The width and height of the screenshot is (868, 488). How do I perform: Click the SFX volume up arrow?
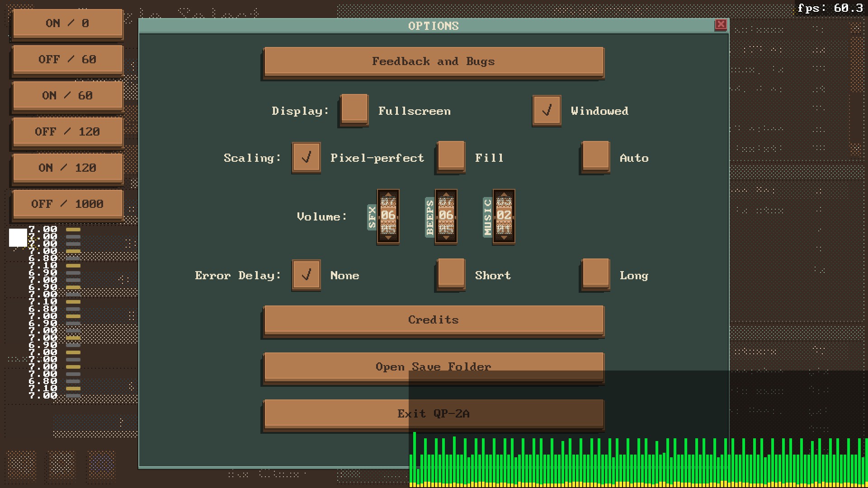pyautogui.click(x=388, y=195)
